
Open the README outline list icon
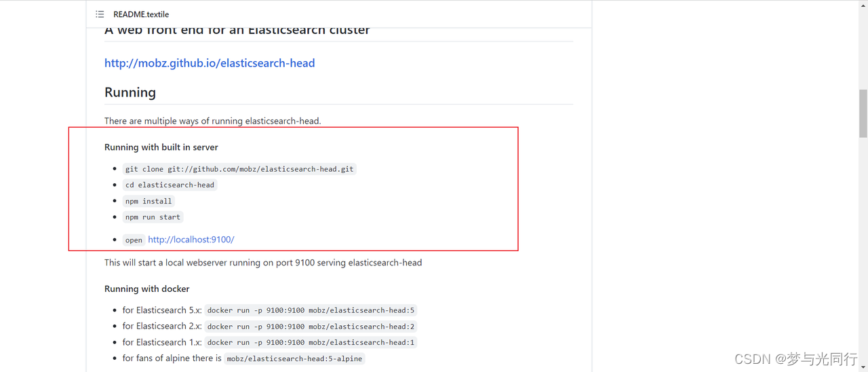100,14
